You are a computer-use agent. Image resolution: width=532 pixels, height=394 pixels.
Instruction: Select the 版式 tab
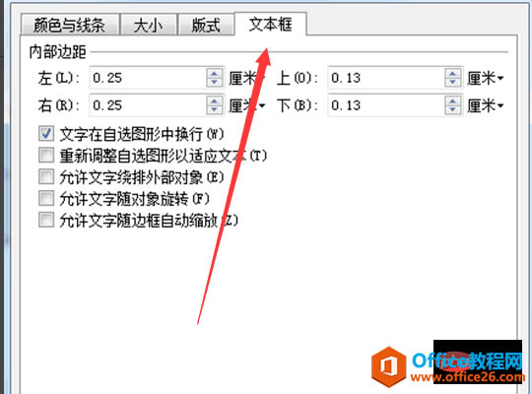coord(206,25)
